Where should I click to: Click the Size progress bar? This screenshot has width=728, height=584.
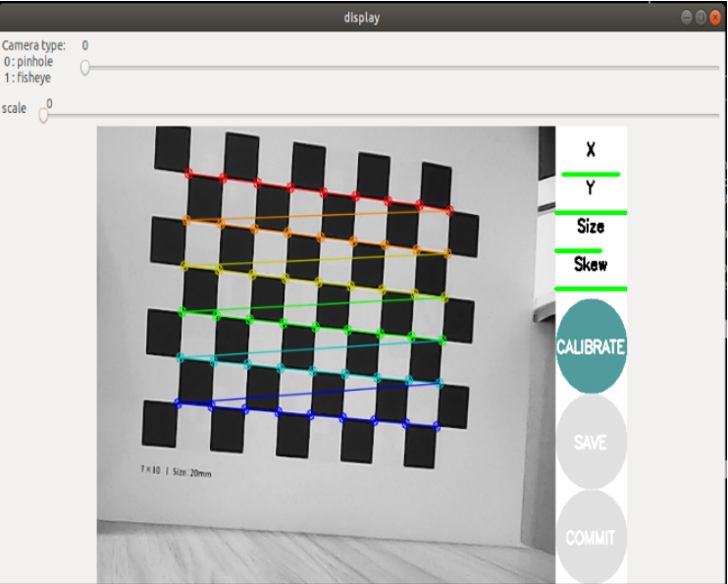coord(579,251)
